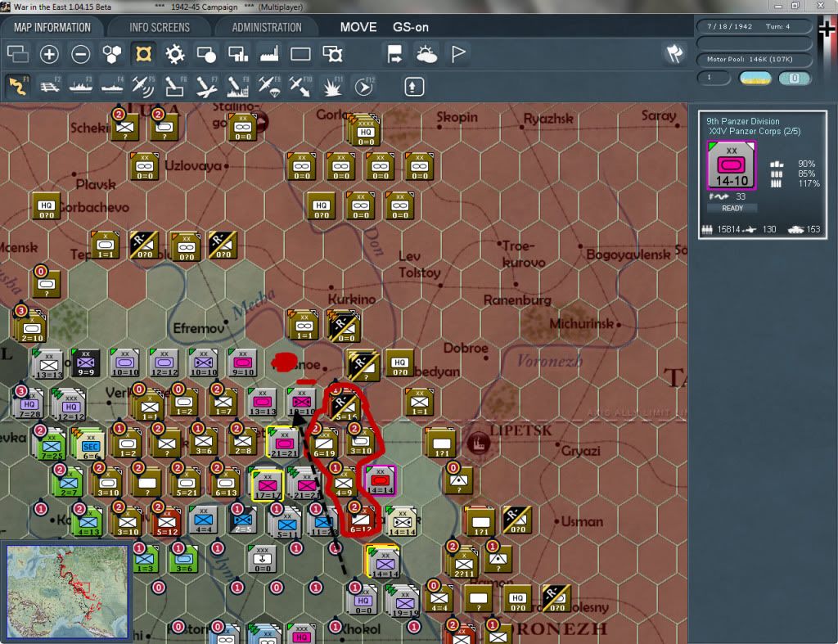Toggle the highlighted gold ring overlay icon
Viewport: 838px width, 644px height.
coord(143,54)
